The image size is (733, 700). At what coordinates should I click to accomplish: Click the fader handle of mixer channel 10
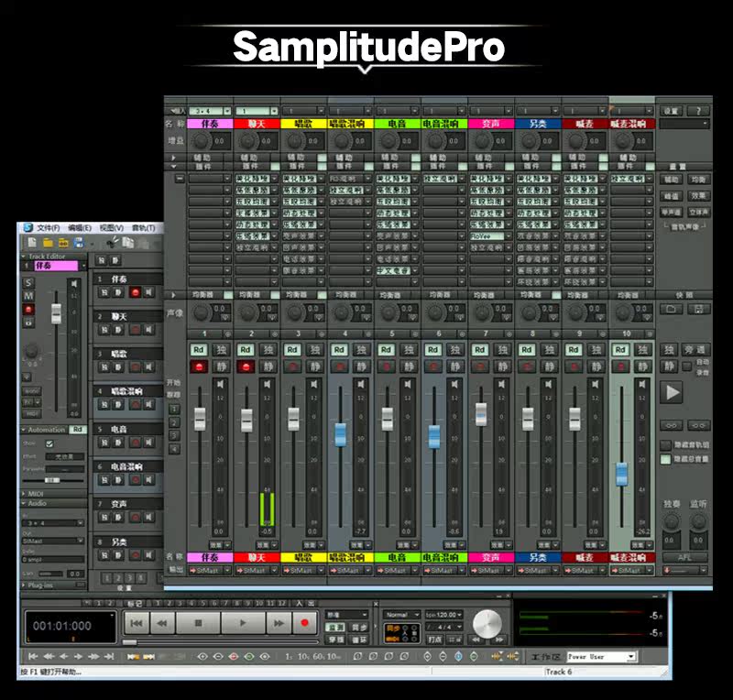pyautogui.click(x=621, y=474)
